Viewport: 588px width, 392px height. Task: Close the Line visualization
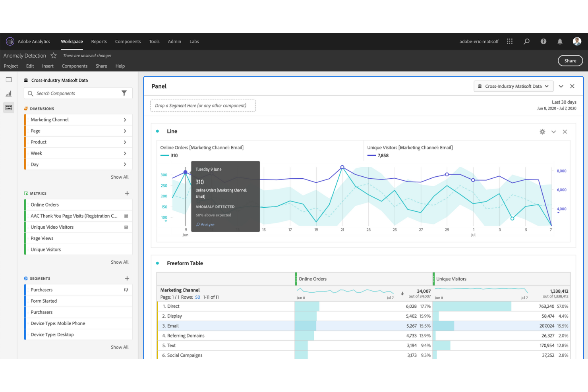pyautogui.click(x=565, y=131)
